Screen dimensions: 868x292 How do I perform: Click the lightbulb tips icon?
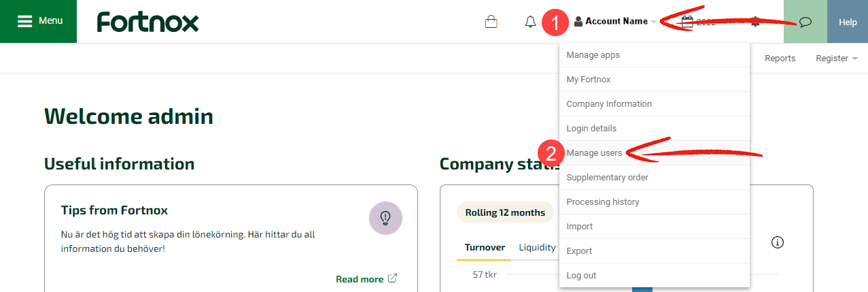tap(385, 218)
